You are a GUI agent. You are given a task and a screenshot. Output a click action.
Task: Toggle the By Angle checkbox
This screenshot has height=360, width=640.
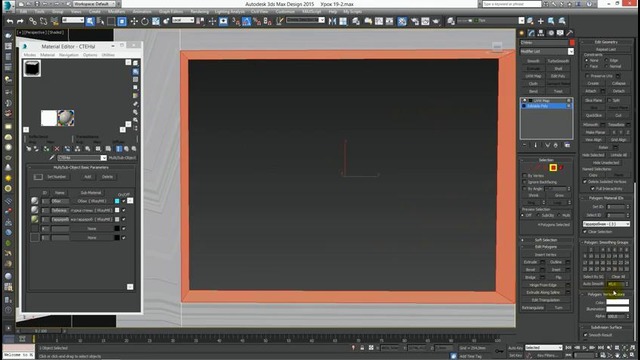pos(525,189)
